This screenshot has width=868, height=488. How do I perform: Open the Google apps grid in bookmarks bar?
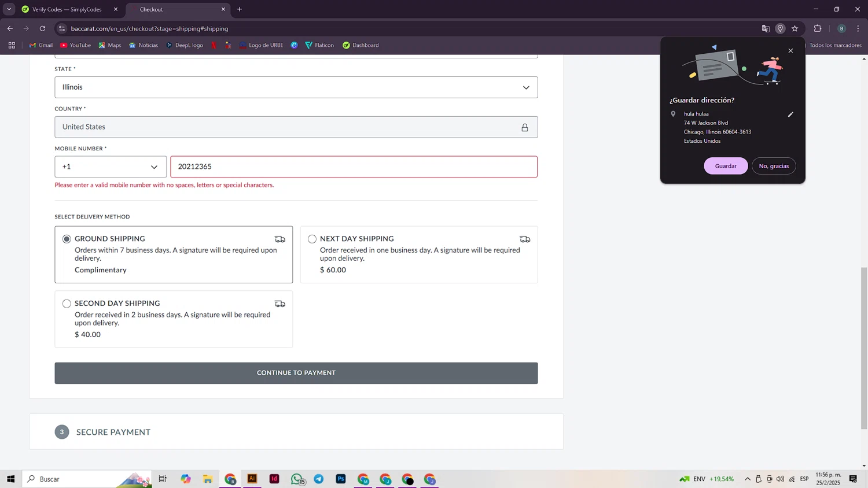coord(12,45)
